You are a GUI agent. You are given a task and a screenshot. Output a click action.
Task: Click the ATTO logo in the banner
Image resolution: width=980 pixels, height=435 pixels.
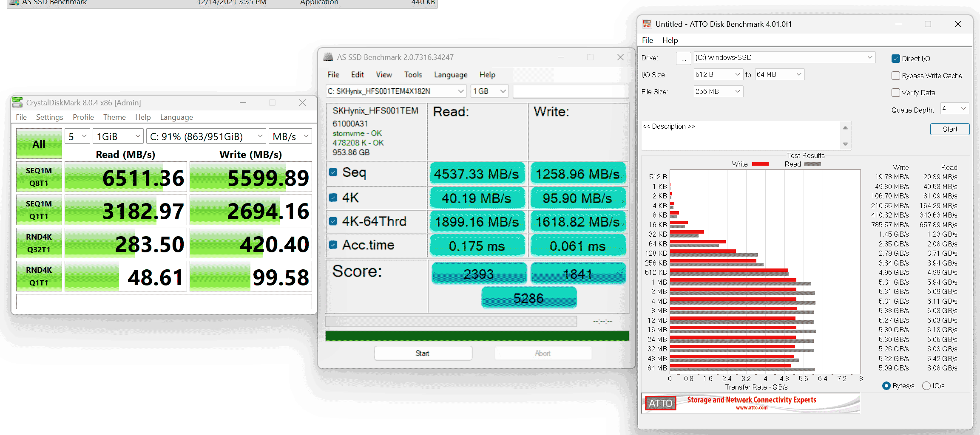[x=660, y=403]
